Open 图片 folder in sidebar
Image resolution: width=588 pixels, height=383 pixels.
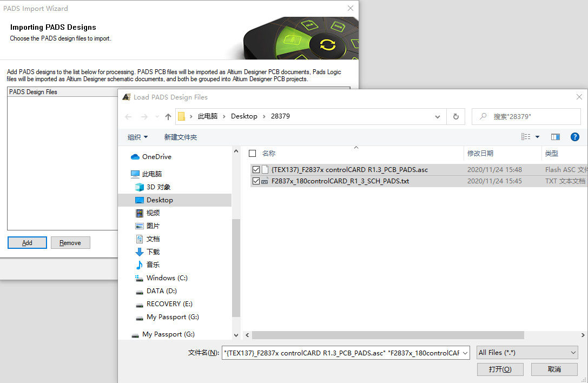coord(153,226)
